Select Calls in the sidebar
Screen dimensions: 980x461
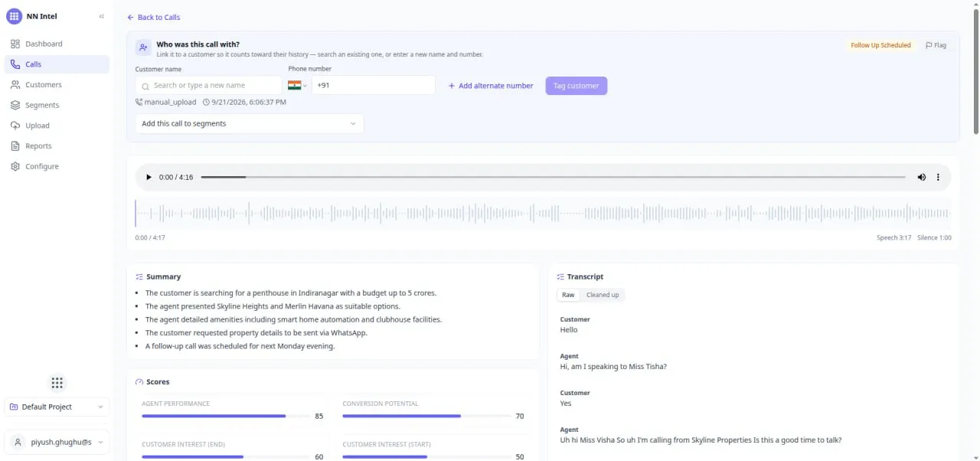click(57, 64)
